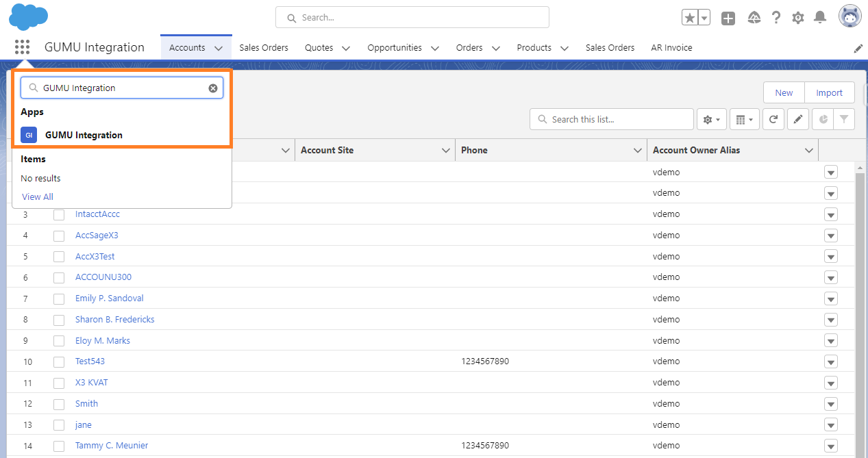Screen dimensions: 868x458
Task: Open the Opportunities tab
Action: click(395, 47)
